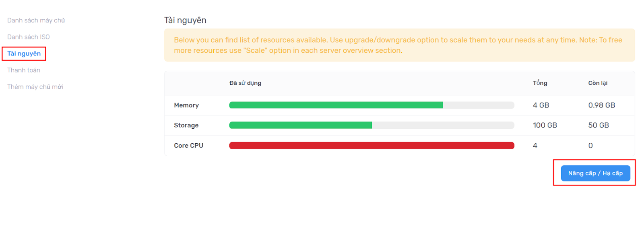
Task: Click the Đã sử dụng column header
Action: tap(245, 83)
